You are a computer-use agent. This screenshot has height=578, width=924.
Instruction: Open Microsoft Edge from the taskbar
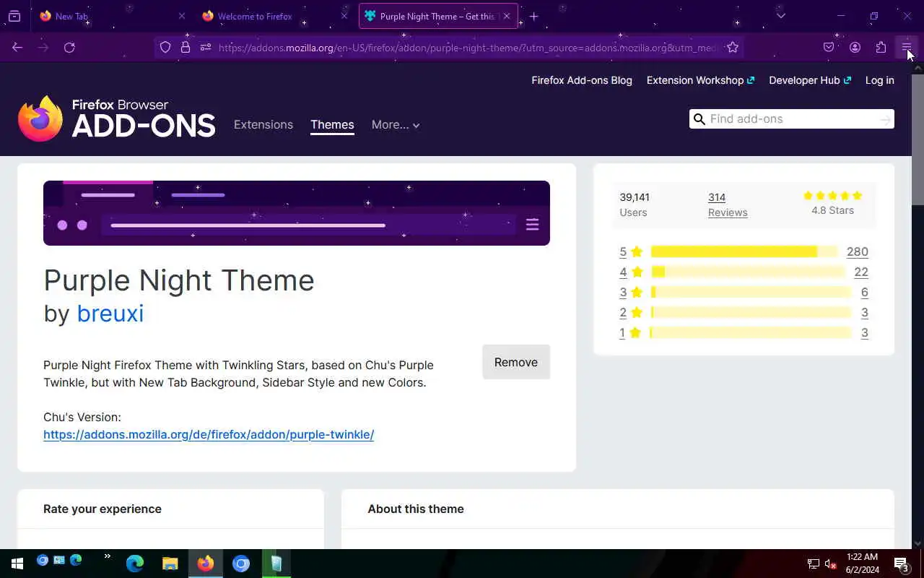(135, 564)
